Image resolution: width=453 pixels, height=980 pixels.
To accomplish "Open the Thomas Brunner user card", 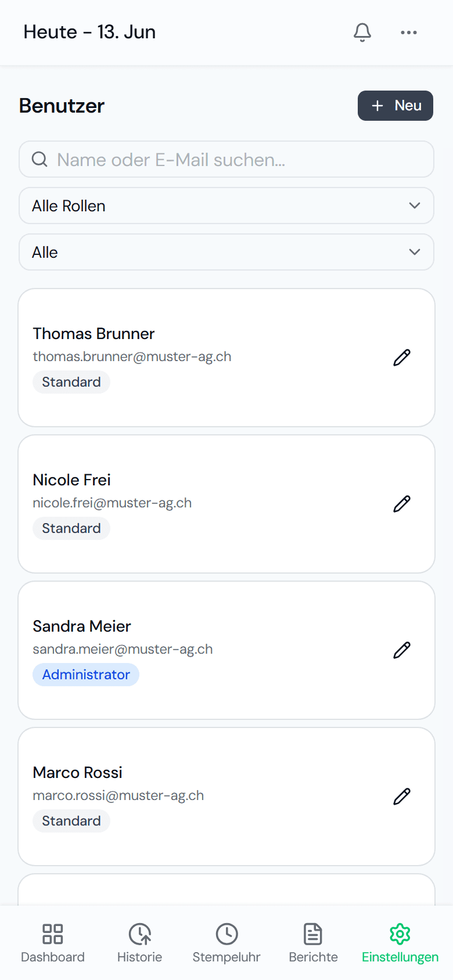I will pos(227,358).
